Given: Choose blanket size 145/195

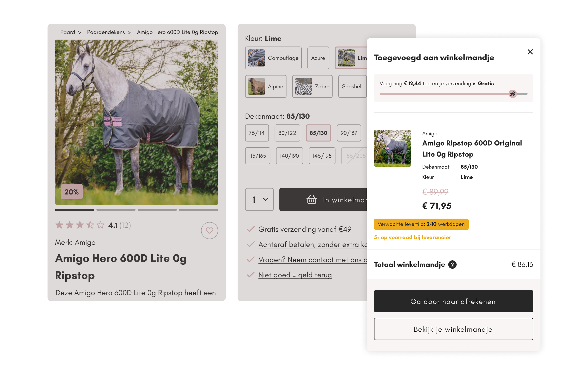Looking at the screenshot, I should (x=322, y=156).
